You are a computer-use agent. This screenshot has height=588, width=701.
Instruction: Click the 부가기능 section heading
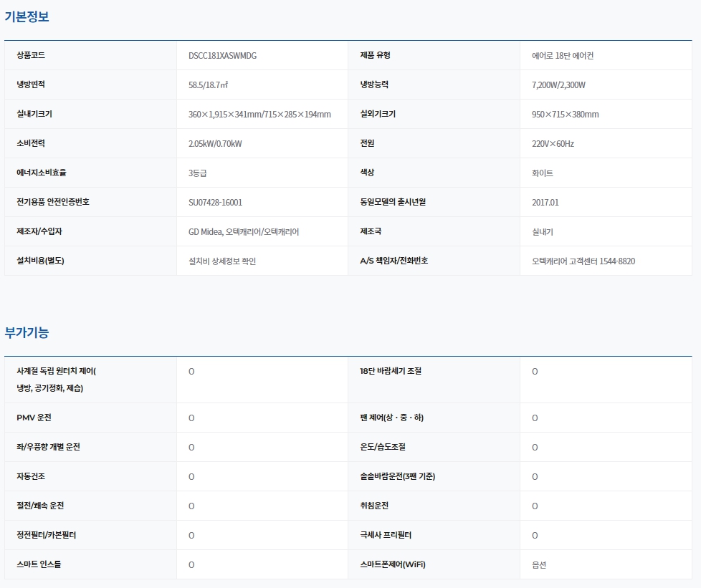[27, 333]
